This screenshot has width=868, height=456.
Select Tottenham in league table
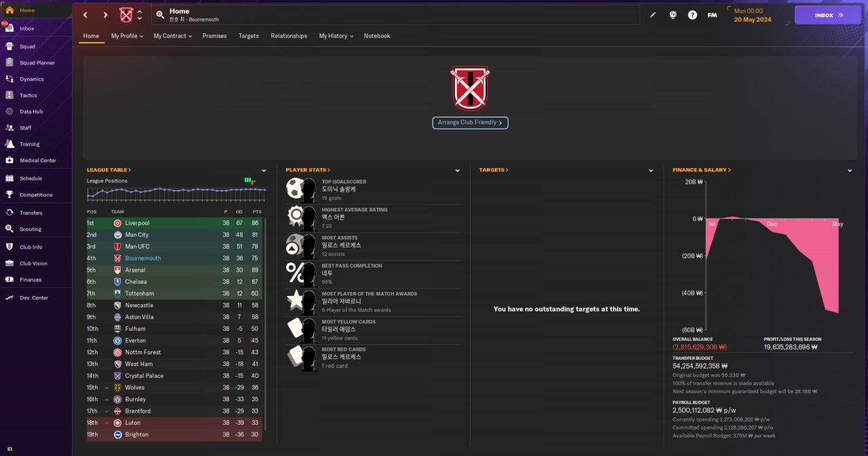pyautogui.click(x=175, y=293)
